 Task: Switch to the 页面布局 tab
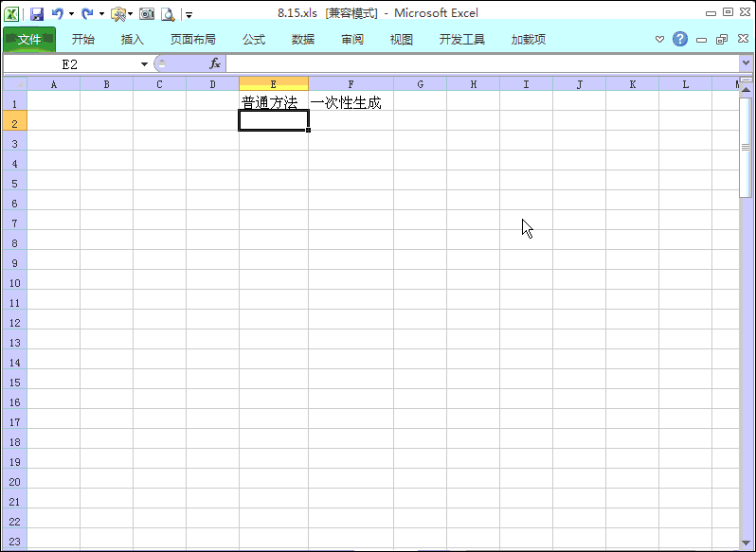pyautogui.click(x=193, y=40)
